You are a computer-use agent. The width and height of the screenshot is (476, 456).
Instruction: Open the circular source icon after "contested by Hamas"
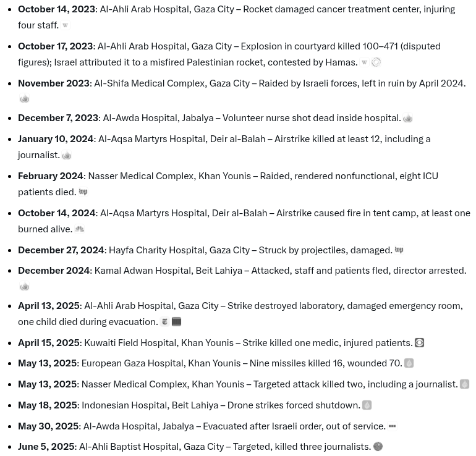(x=376, y=62)
